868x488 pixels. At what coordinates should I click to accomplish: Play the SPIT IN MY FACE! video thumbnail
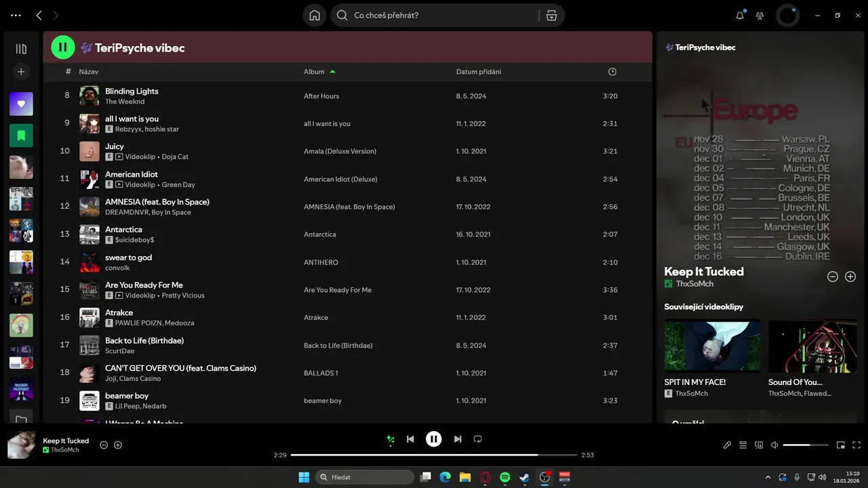(x=712, y=346)
